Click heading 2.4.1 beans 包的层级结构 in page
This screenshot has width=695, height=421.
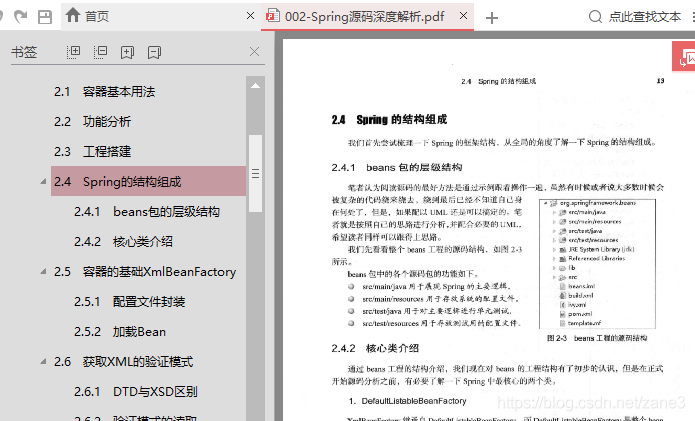coord(397,168)
